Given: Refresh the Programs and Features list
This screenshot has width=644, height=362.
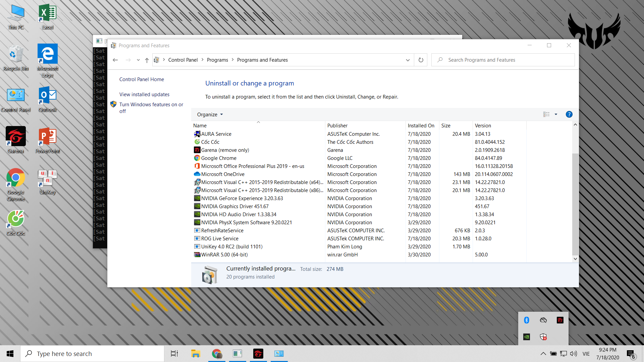Looking at the screenshot, I should click(x=421, y=60).
